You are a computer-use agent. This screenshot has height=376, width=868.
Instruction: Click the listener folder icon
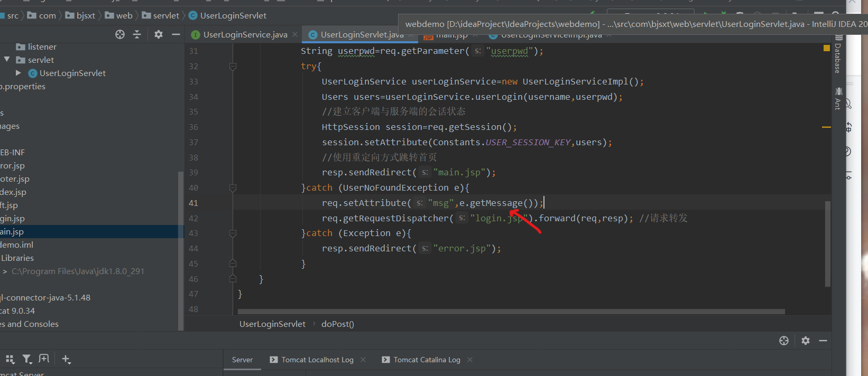(x=21, y=47)
